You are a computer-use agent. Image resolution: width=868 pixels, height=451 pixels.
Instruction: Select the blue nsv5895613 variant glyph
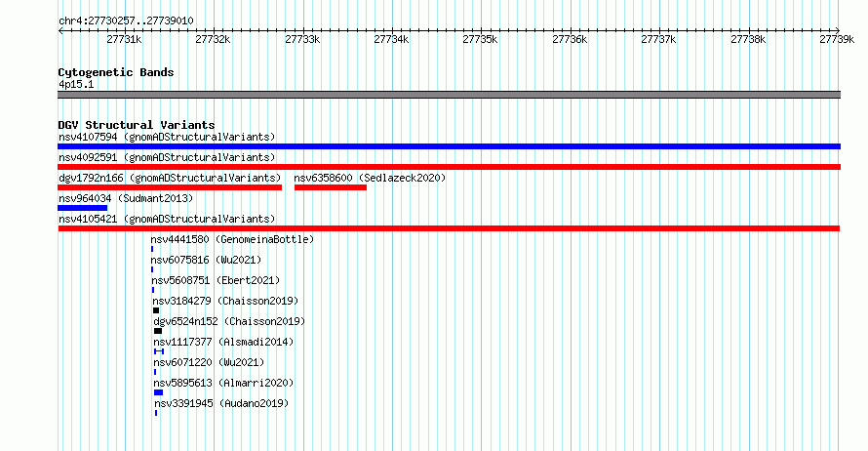click(x=158, y=392)
